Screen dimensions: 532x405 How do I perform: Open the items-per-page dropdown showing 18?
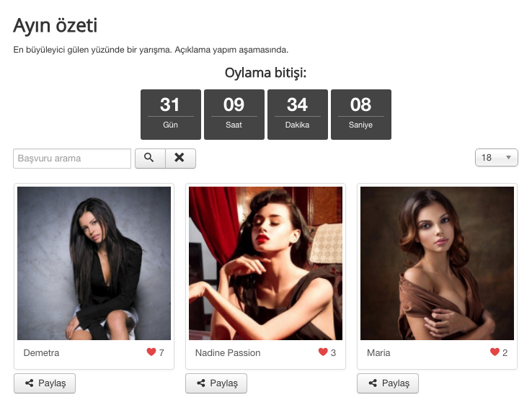coord(496,158)
